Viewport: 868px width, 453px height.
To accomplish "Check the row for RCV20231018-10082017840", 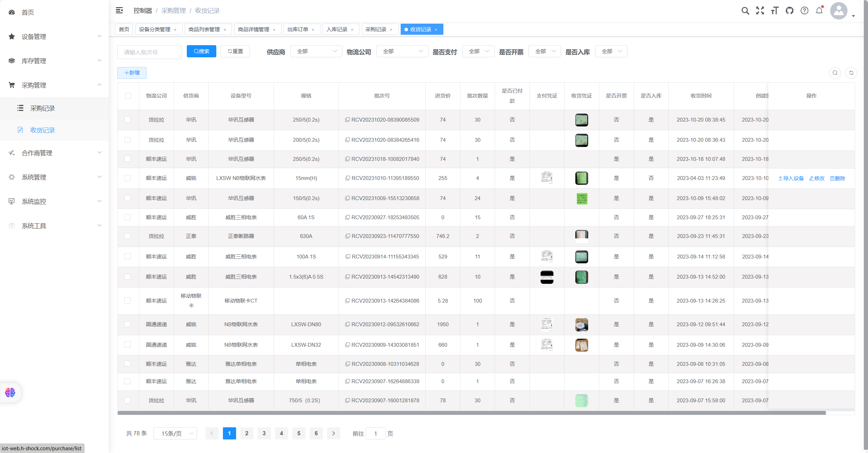I will click(127, 159).
